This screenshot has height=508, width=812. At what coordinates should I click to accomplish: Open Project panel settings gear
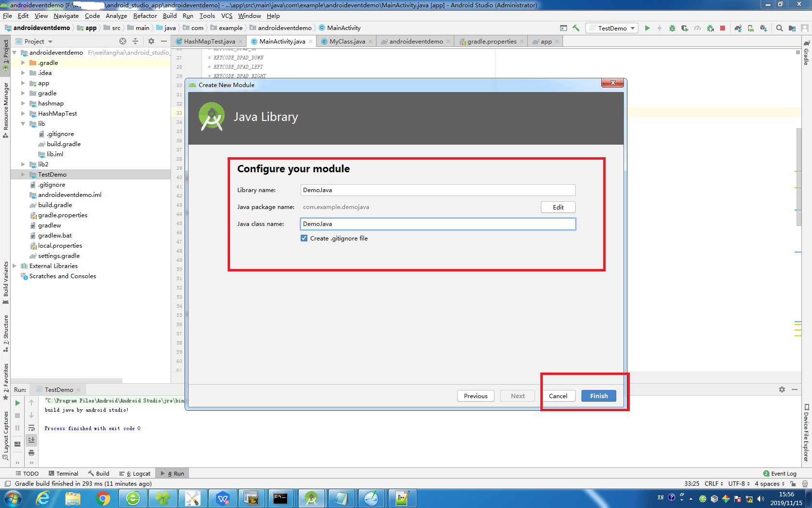[151, 41]
